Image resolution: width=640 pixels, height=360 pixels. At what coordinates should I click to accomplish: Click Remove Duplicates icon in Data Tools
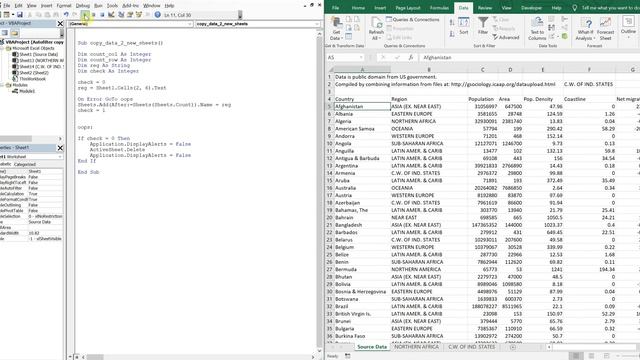click(x=551, y=28)
